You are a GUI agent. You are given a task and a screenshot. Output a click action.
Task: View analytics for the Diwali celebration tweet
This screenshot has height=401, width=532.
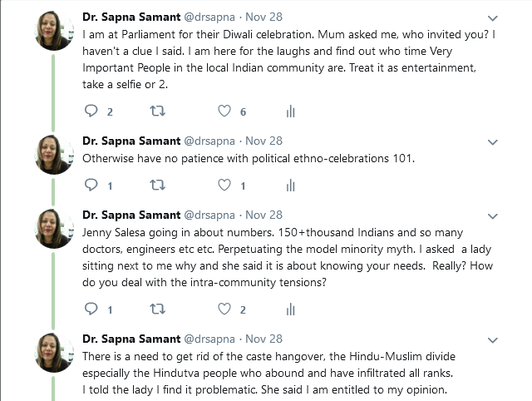coord(291,111)
